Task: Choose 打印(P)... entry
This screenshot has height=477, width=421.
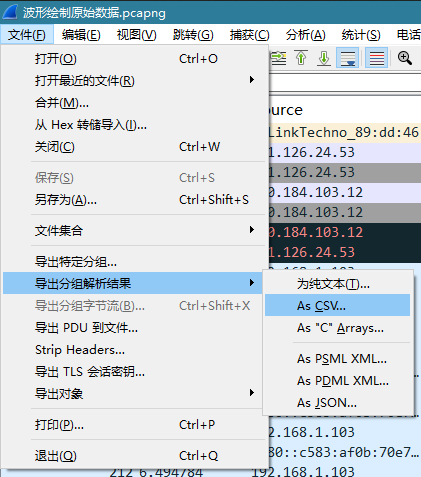Action: click(134, 425)
